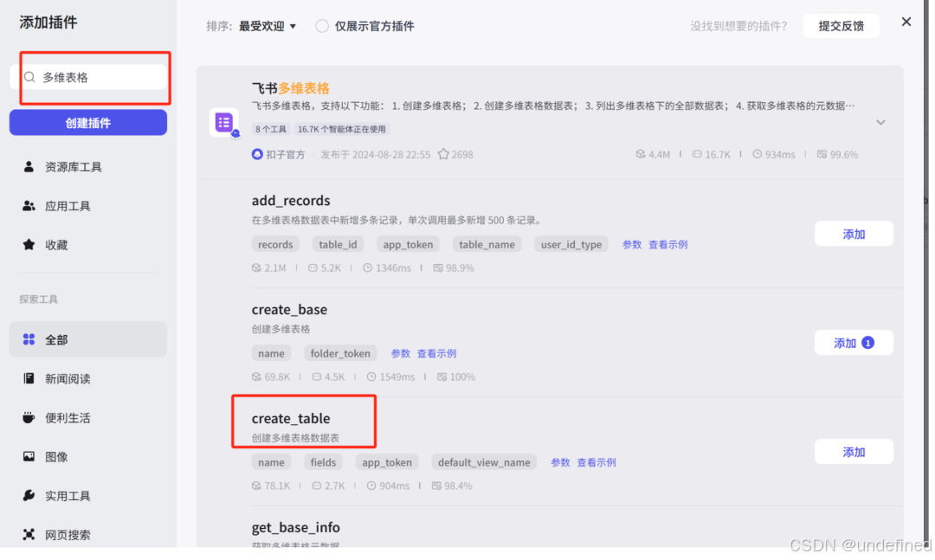Click the folder_token parameter tag
935x560 pixels.
click(340, 354)
